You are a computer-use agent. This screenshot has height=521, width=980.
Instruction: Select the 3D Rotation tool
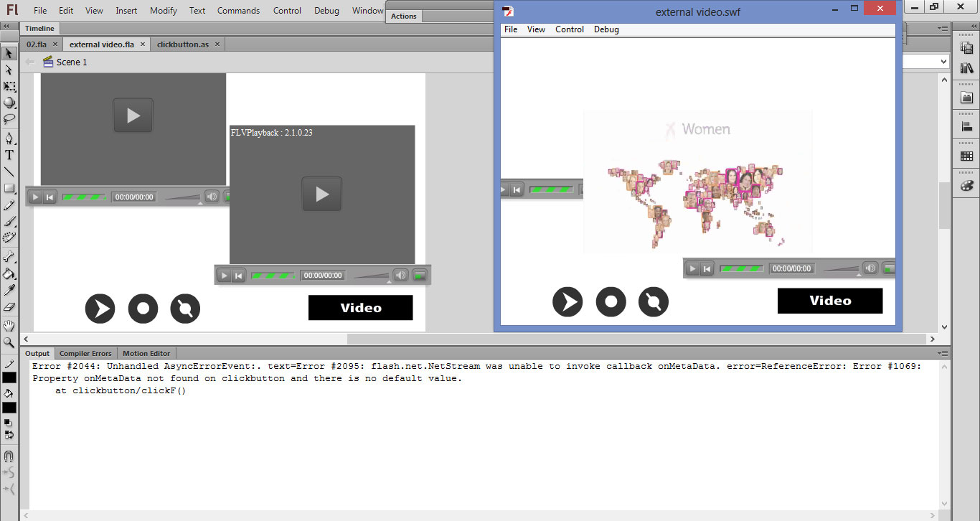point(9,103)
